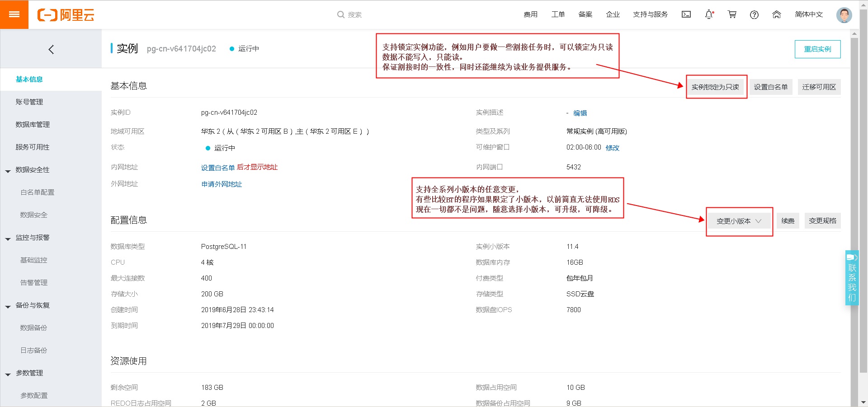Click the 最大连接数 value 400

click(x=207, y=278)
